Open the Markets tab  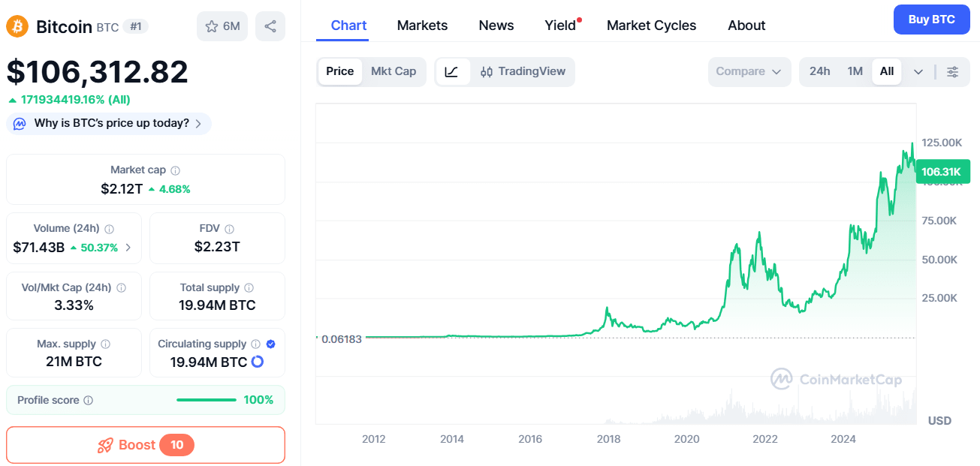click(422, 26)
